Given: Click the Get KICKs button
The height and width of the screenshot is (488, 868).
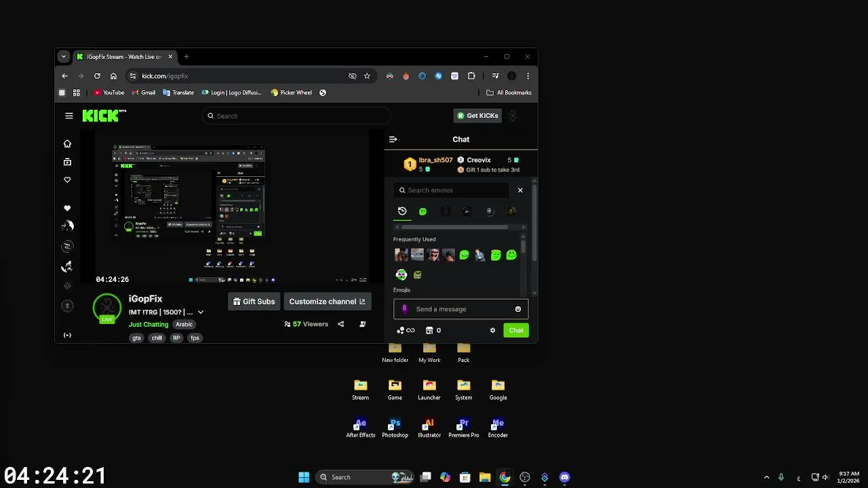Looking at the screenshot, I should pos(478,116).
